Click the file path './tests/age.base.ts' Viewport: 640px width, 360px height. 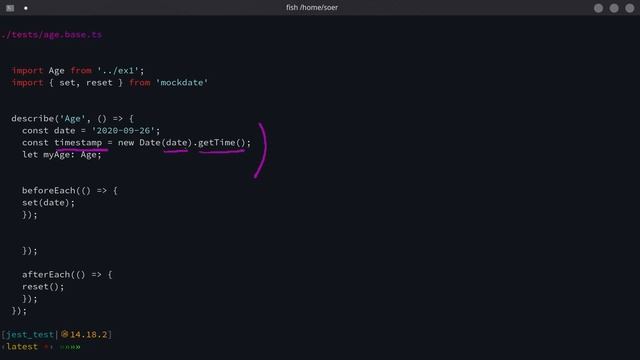tap(51, 35)
